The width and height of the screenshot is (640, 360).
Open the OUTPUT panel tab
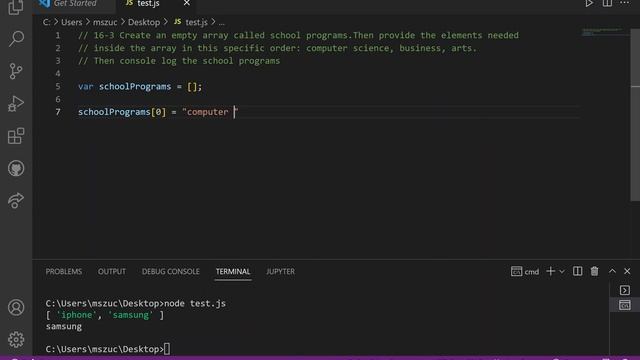point(112,271)
